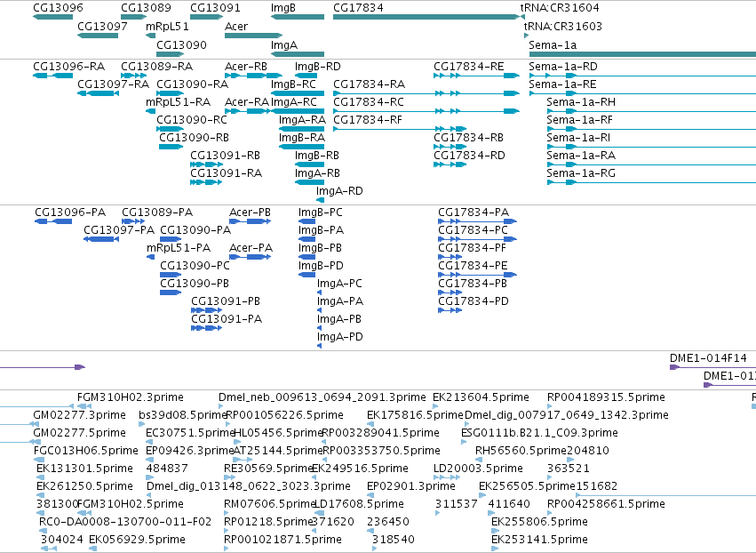This screenshot has height=553, width=756.
Task: Open the tRNA:CR31604 feature label
Action: coord(560,8)
